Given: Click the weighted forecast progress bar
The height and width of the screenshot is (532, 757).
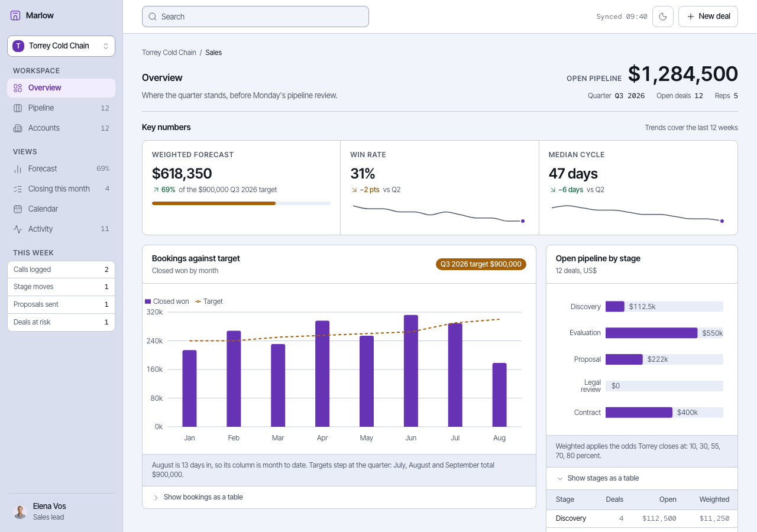Looking at the screenshot, I should 241,203.
